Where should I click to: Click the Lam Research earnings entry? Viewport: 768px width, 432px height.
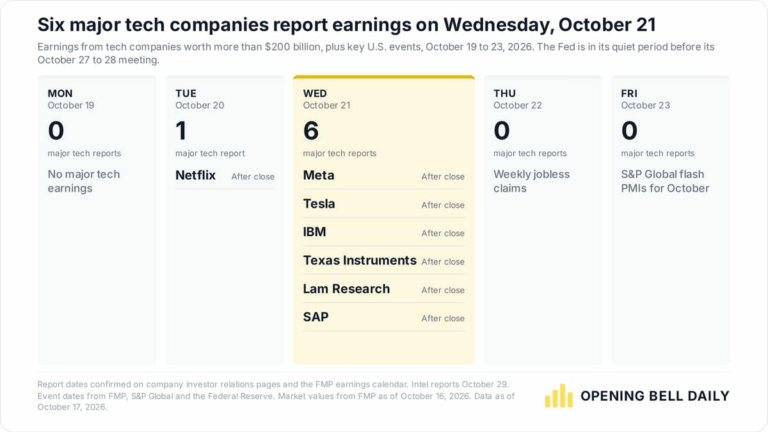384,289
